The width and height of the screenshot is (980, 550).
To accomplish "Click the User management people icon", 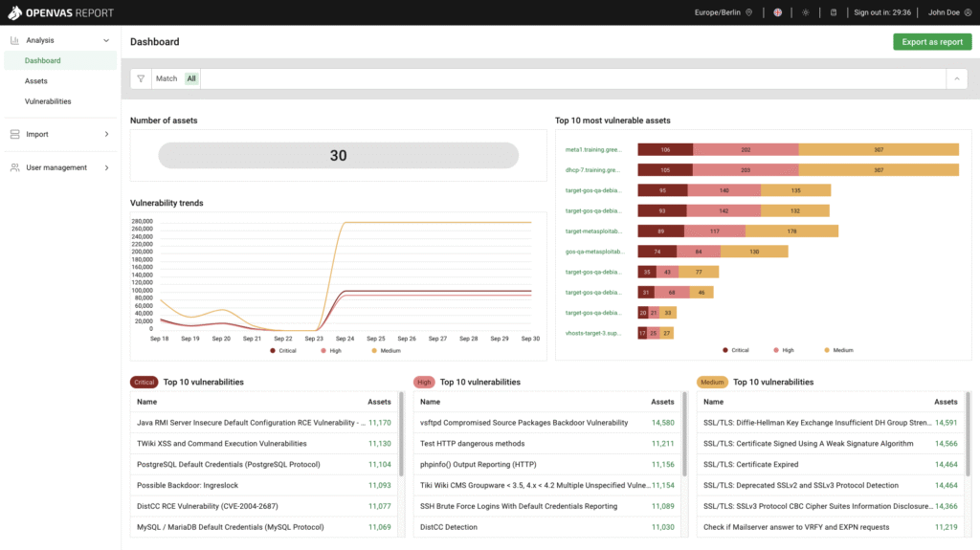I will 14,167.
